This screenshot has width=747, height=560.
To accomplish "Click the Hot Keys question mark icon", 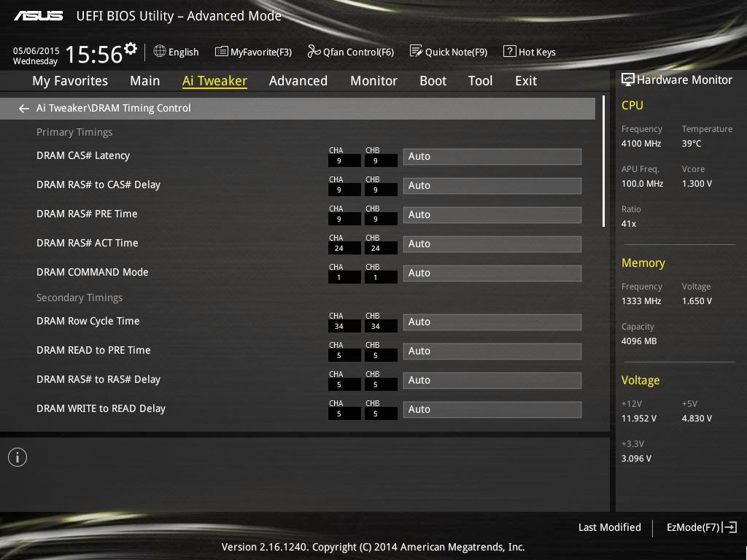I will [509, 51].
